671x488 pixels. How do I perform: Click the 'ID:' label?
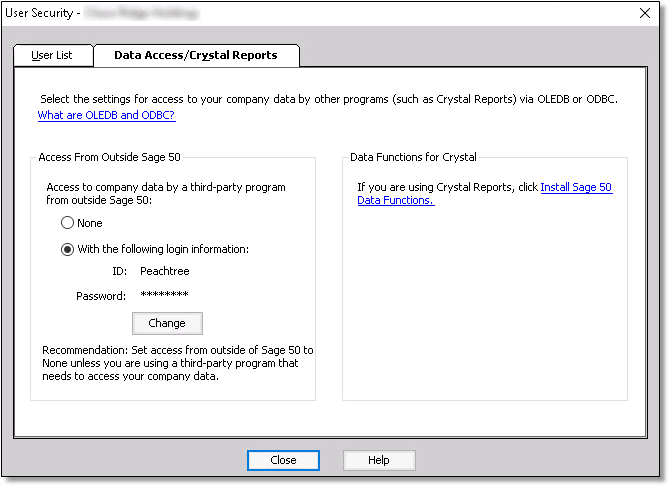(x=119, y=271)
